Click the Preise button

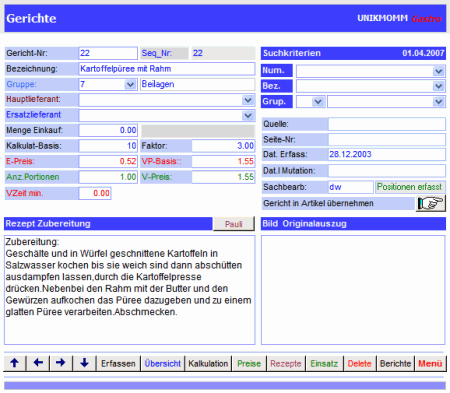249,363
